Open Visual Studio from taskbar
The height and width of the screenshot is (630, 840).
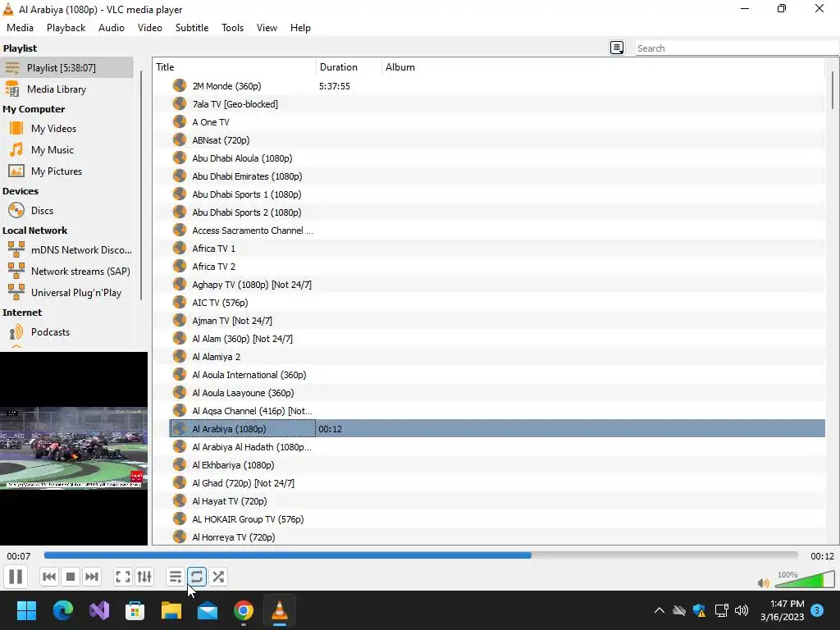tap(99, 610)
